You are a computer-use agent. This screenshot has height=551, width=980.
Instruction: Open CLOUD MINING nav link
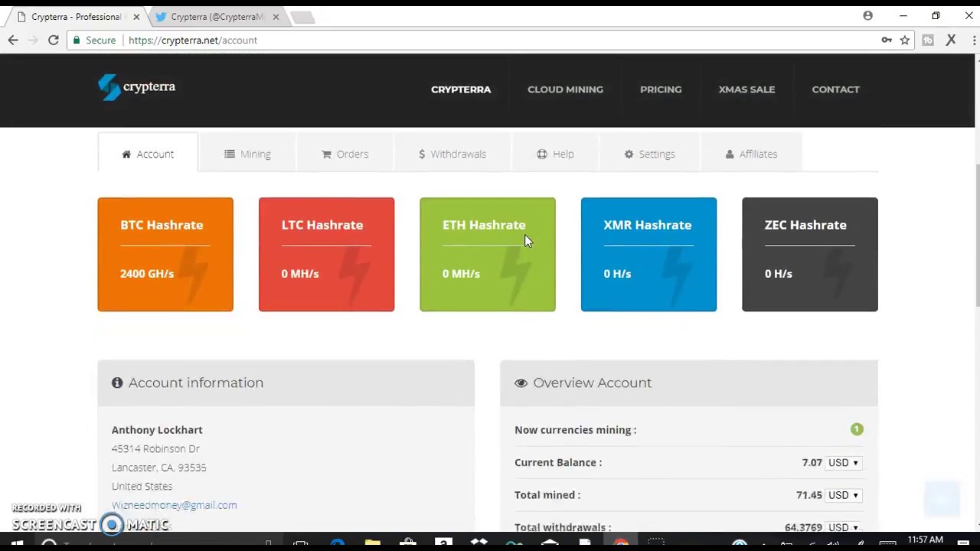[x=565, y=90]
